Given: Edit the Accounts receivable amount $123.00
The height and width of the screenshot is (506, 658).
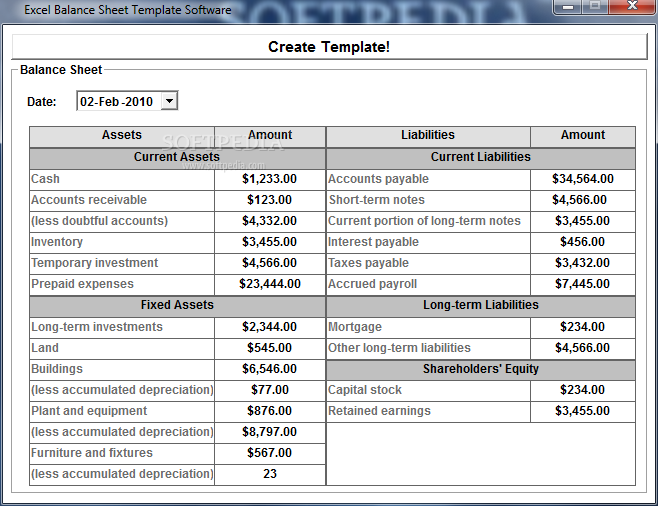Looking at the screenshot, I should pyautogui.click(x=270, y=200).
